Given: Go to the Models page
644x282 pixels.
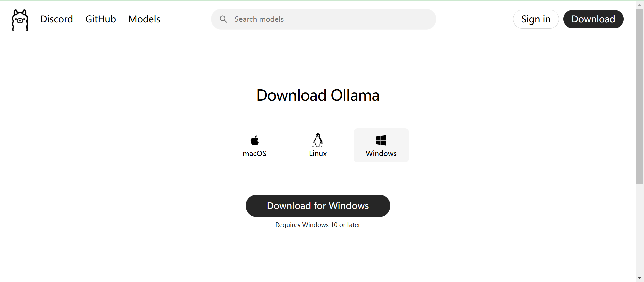Looking at the screenshot, I should tap(144, 19).
